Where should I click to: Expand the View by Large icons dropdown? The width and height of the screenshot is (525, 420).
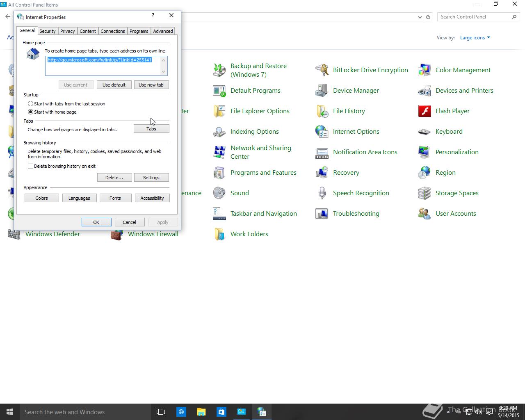pyautogui.click(x=475, y=38)
